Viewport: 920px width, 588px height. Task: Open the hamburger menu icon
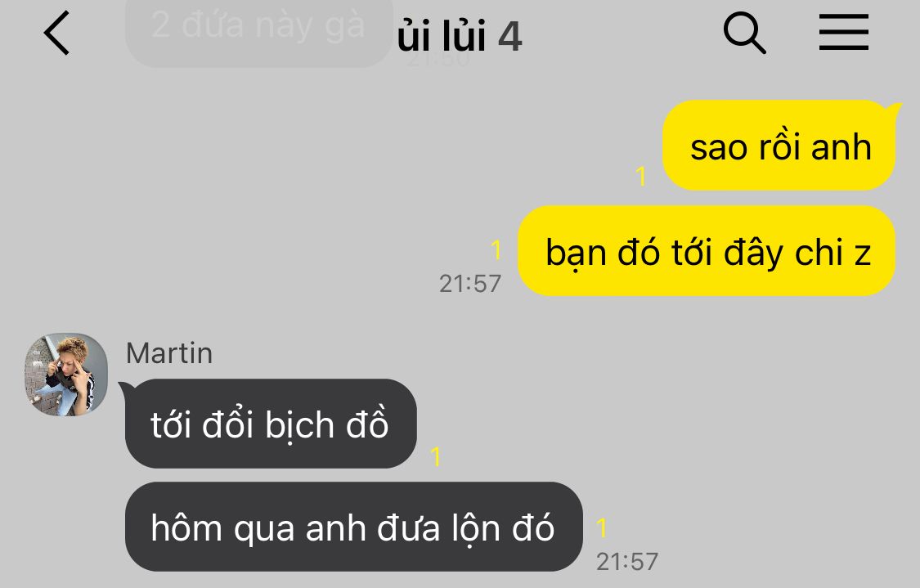(x=844, y=33)
